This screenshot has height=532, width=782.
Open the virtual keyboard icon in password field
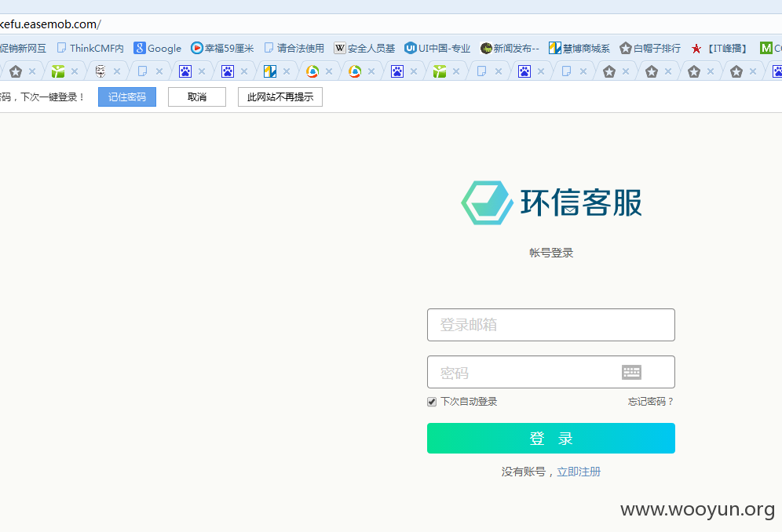pyautogui.click(x=631, y=372)
